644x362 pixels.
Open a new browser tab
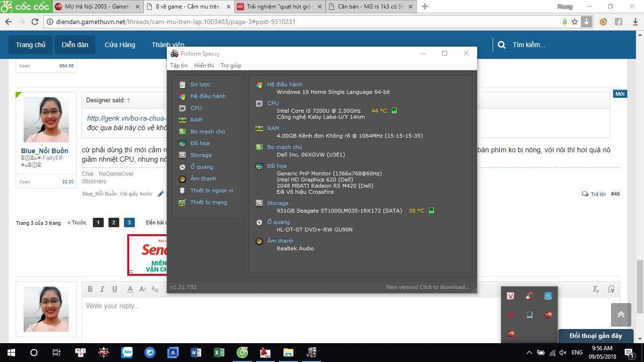pos(425,7)
